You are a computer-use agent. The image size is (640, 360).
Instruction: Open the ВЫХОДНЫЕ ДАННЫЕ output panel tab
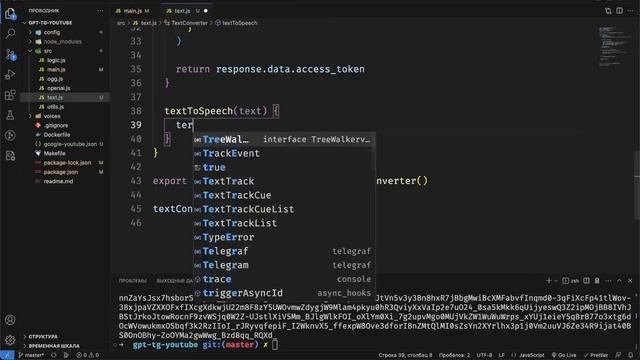[175, 281]
